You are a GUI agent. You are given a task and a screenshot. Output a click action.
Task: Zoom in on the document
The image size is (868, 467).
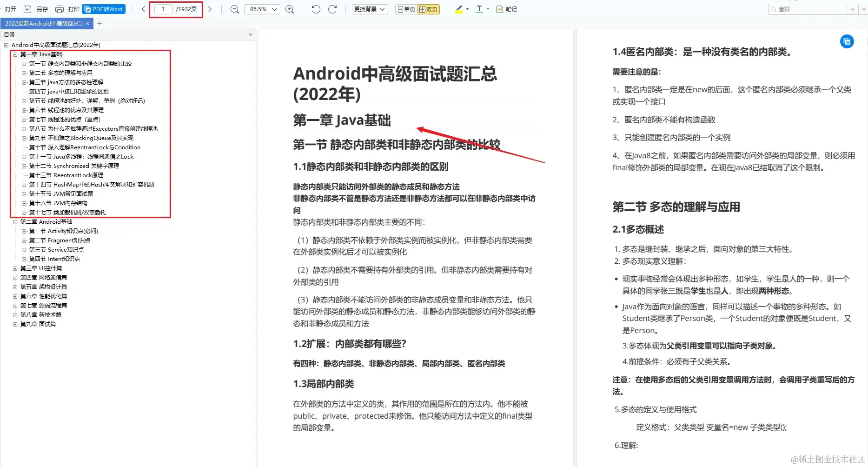(290, 9)
